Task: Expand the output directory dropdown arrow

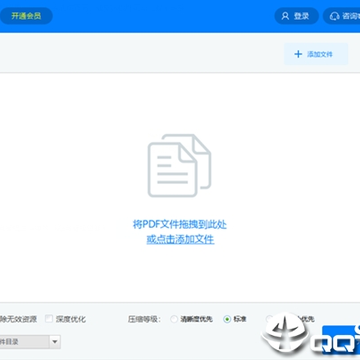Action: click(55, 342)
